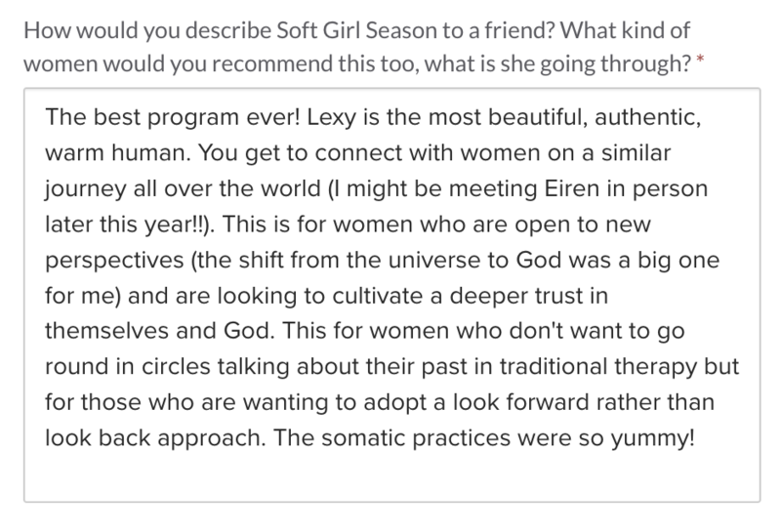This screenshot has height=532, width=781.
Task: Place cursor on "later this year!!"
Action: (125, 225)
